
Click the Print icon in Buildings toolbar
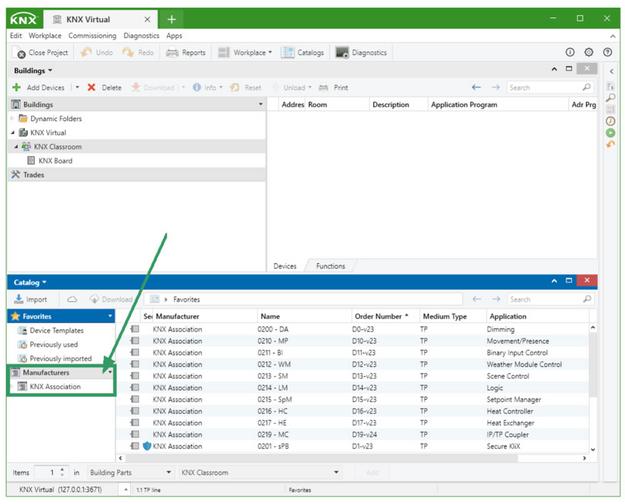(323, 87)
